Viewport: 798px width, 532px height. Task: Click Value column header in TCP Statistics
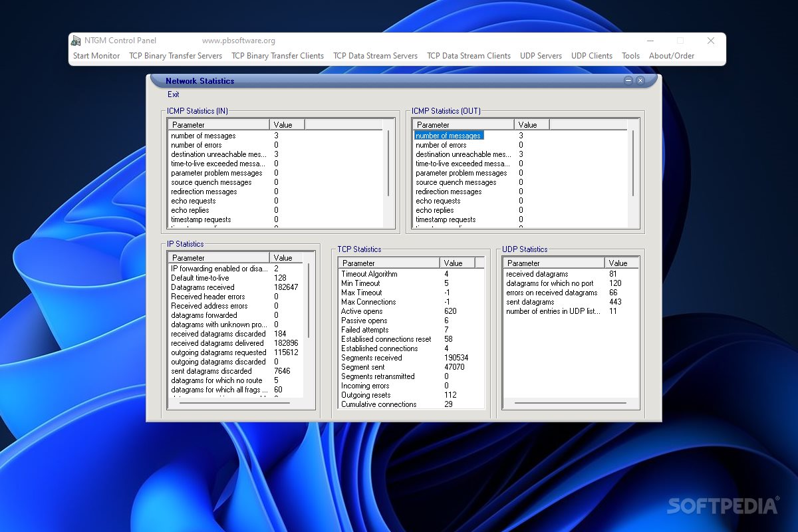[458, 263]
